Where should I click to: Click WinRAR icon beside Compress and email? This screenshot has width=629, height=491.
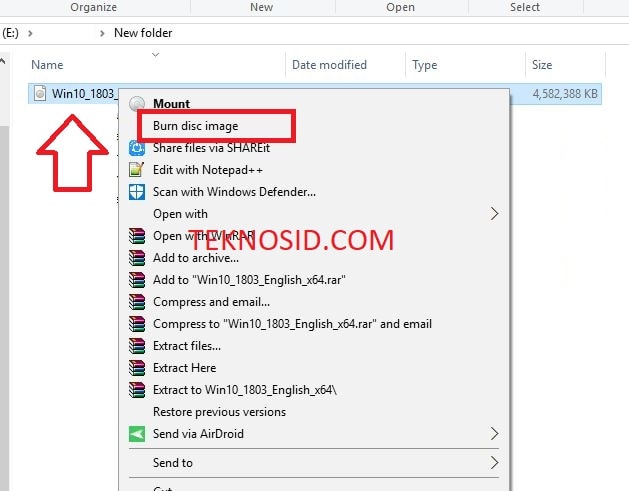click(x=137, y=302)
